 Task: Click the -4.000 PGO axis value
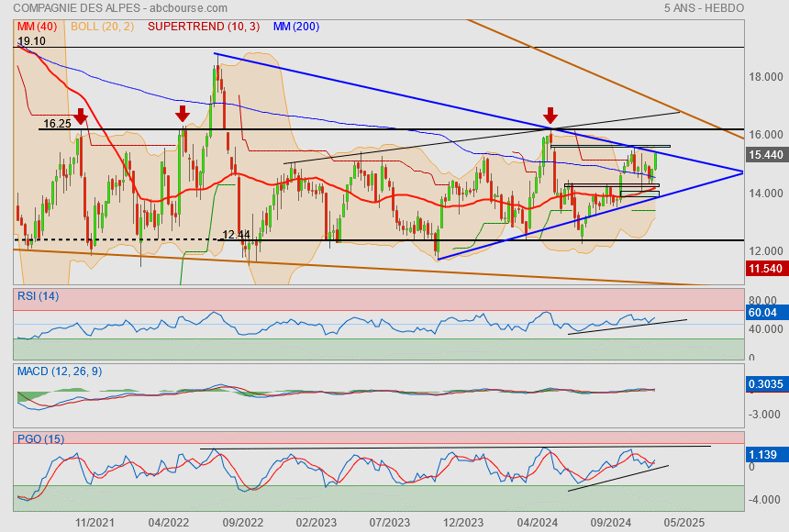pos(764,500)
